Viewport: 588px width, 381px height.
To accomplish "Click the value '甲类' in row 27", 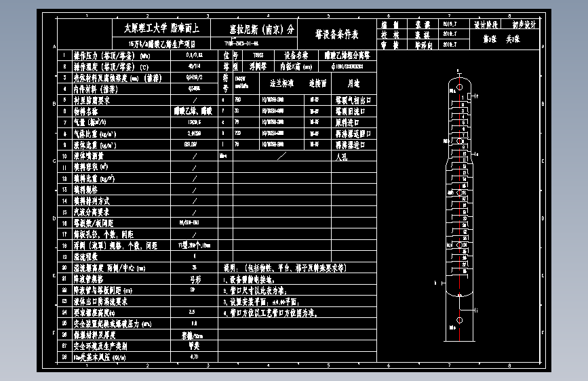I will coord(194,346).
